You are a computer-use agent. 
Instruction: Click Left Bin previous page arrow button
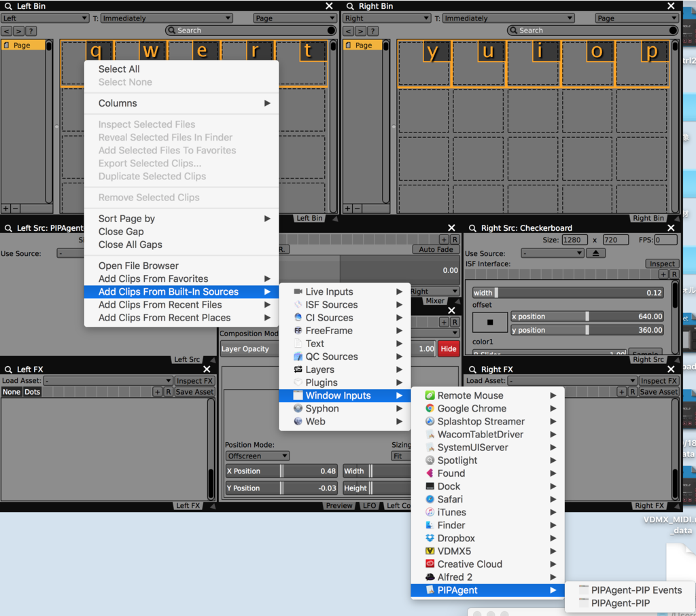tap(6, 31)
